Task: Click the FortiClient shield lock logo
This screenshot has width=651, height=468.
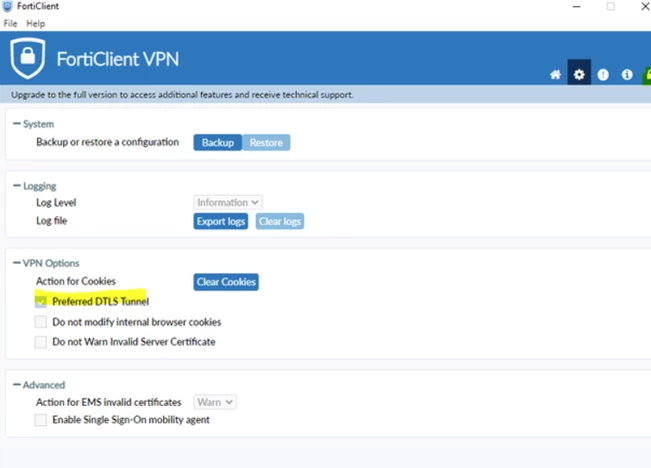Action: click(x=28, y=58)
